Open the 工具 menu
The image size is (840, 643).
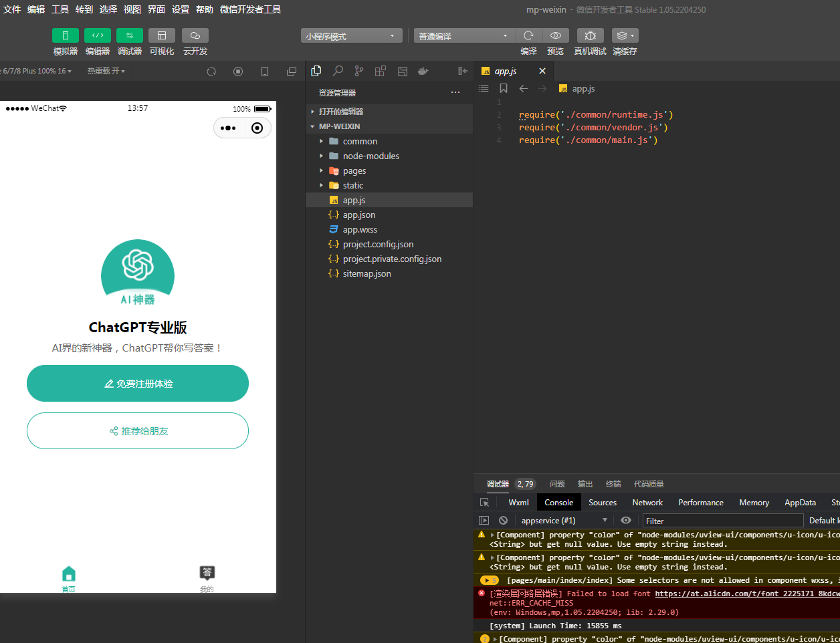click(60, 9)
